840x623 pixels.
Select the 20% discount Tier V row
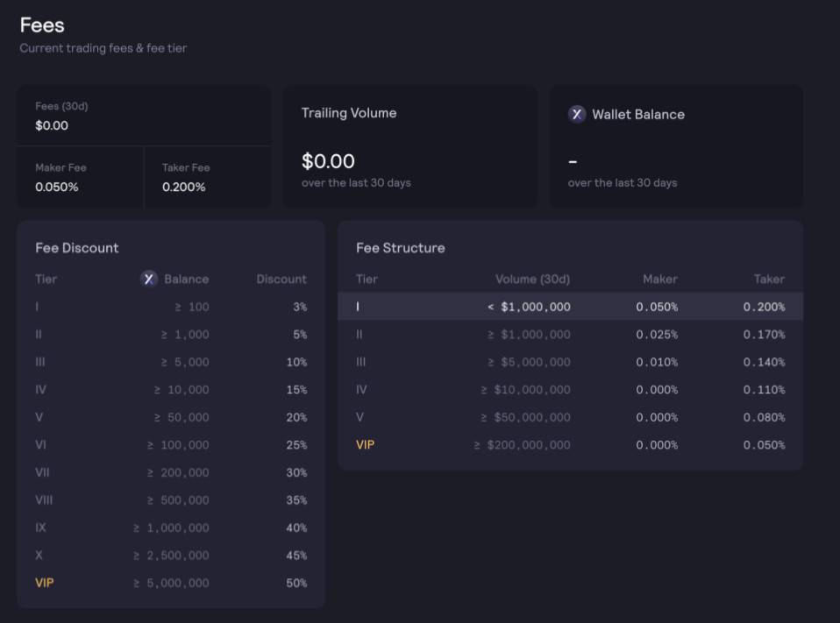coord(171,417)
